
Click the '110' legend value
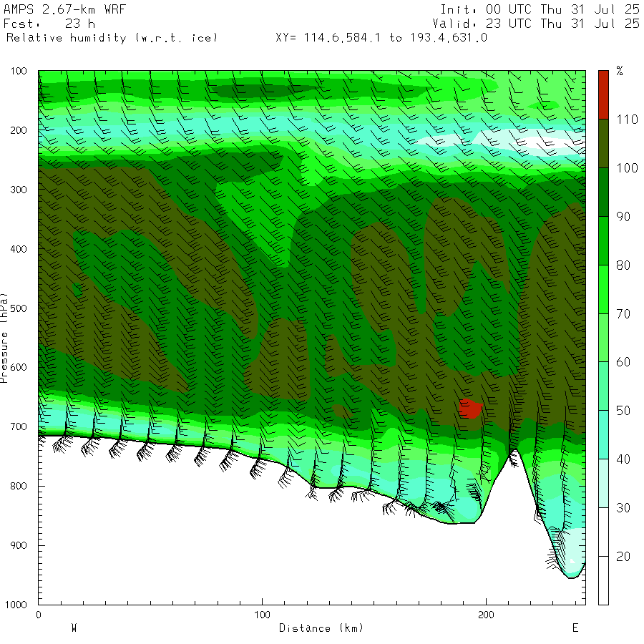click(627, 119)
